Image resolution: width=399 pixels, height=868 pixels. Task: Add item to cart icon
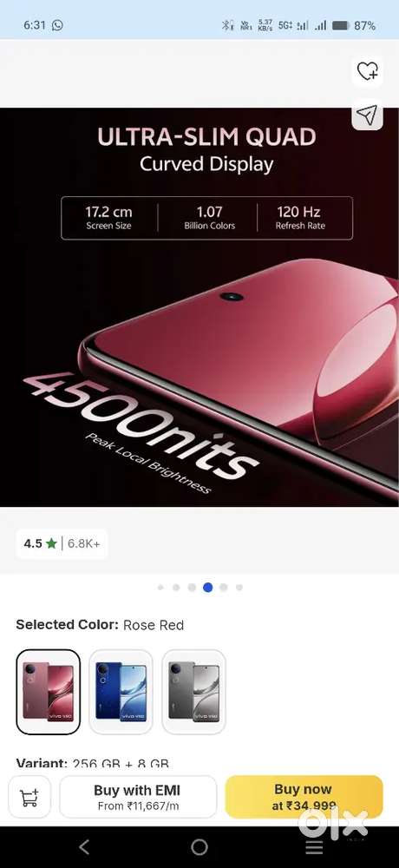pos(29,797)
